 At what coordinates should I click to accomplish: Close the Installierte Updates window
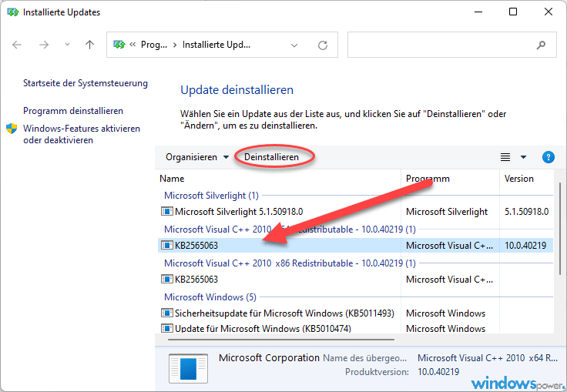coord(549,12)
